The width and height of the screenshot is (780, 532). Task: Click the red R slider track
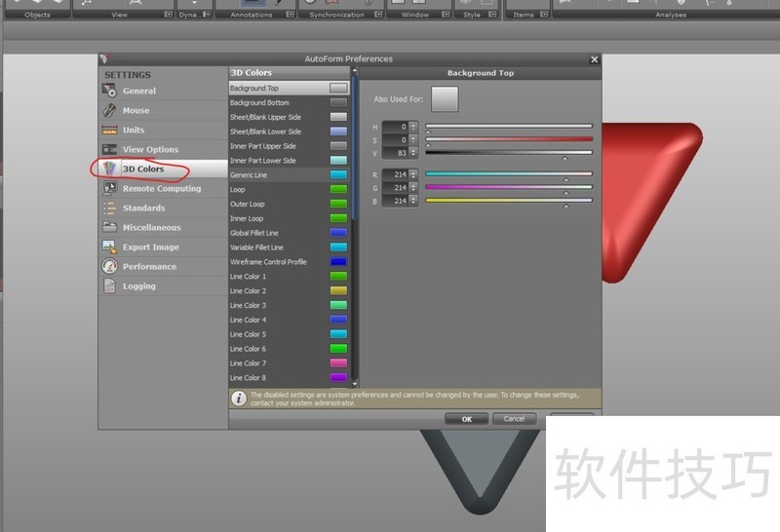click(509, 174)
